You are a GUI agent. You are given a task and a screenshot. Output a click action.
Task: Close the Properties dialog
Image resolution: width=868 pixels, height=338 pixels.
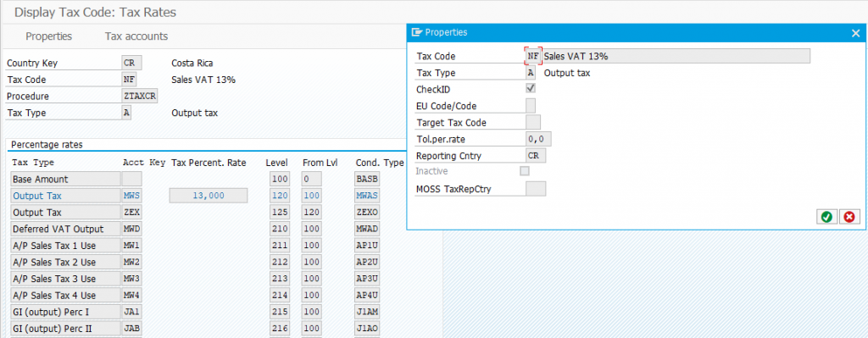tap(856, 33)
